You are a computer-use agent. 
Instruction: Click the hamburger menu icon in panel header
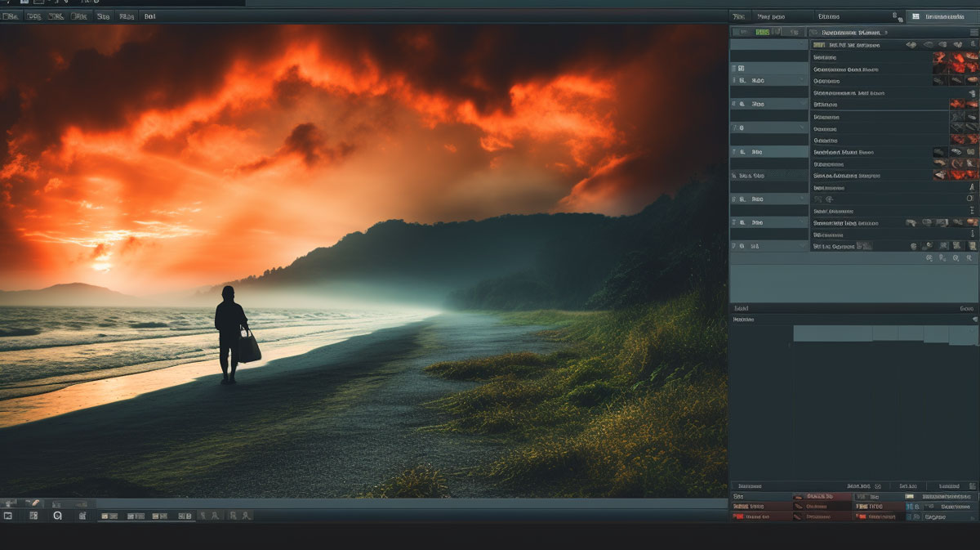pyautogui.click(x=972, y=32)
